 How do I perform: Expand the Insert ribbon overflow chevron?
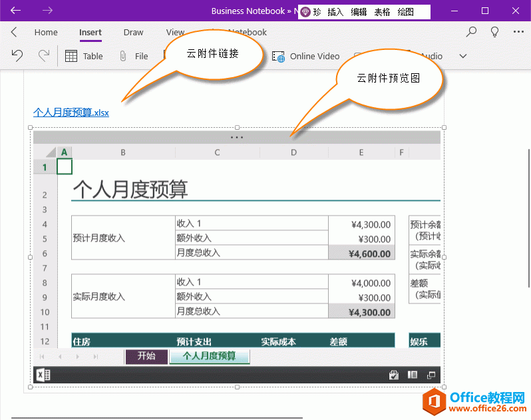tap(463, 56)
